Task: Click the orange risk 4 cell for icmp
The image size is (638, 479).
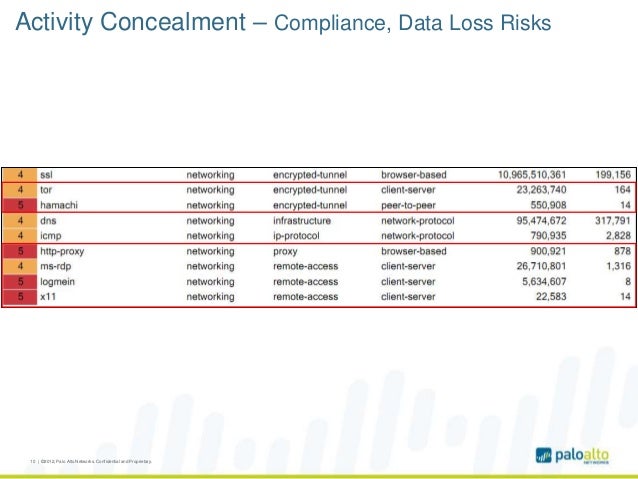Action: point(20,236)
